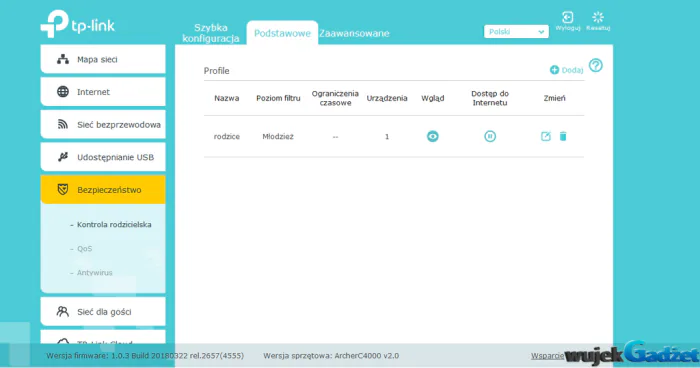
Task: Delete the rodzice profile trash icon
Action: 563,136
